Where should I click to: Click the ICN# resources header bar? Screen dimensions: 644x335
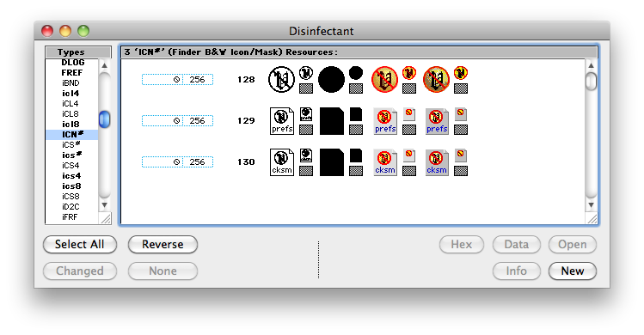(359, 52)
